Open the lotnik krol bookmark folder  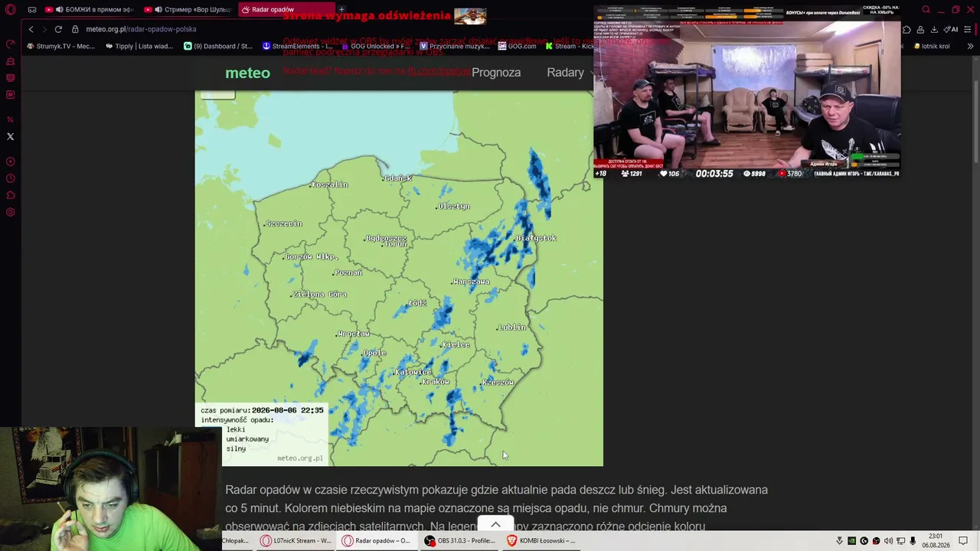[932, 46]
